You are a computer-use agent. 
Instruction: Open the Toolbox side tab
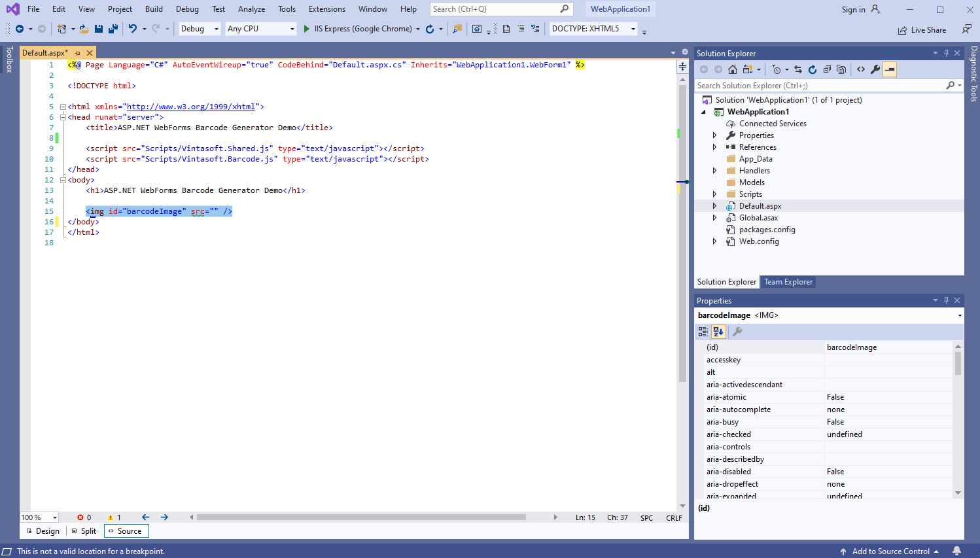click(9, 59)
